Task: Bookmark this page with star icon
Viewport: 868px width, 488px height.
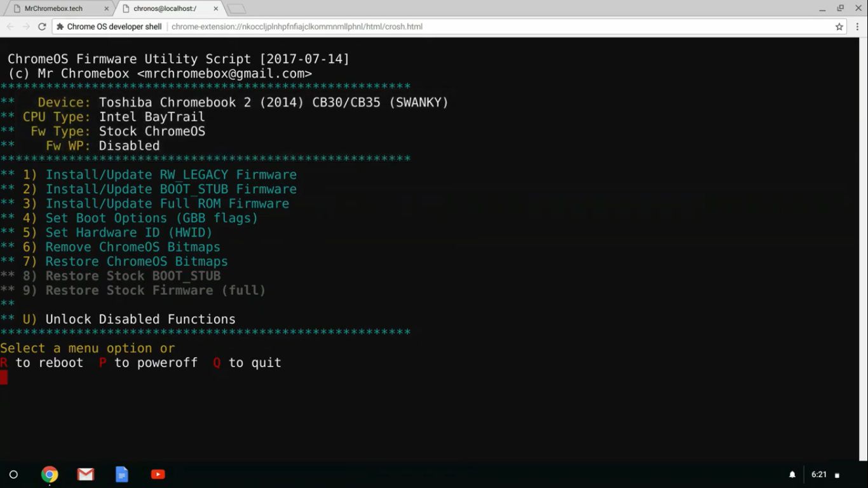Action: point(839,27)
